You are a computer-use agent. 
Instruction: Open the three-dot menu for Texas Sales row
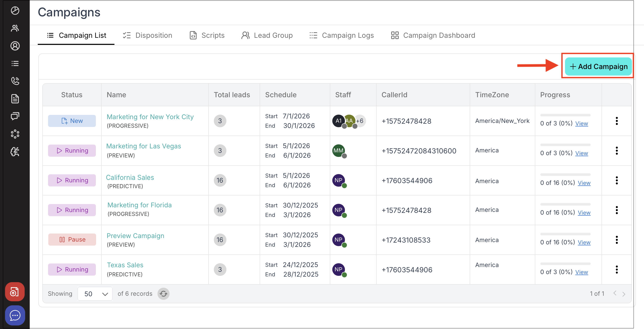[x=617, y=270]
